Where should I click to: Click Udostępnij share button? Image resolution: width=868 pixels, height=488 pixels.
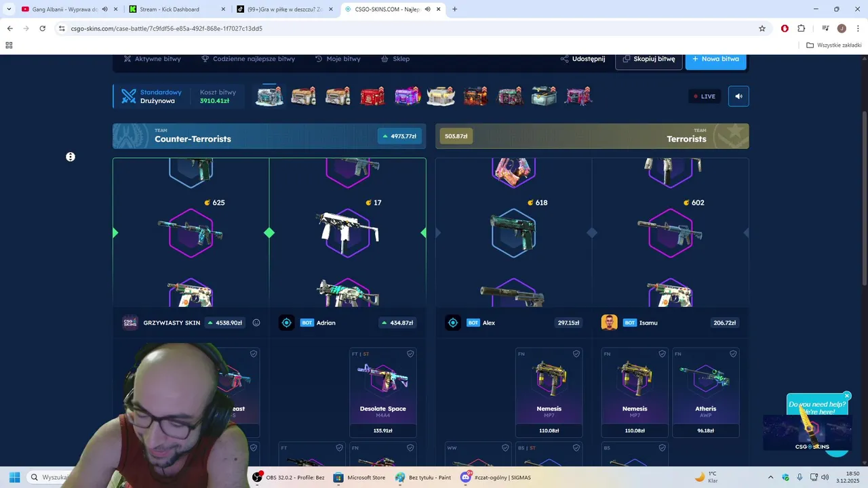coord(583,59)
